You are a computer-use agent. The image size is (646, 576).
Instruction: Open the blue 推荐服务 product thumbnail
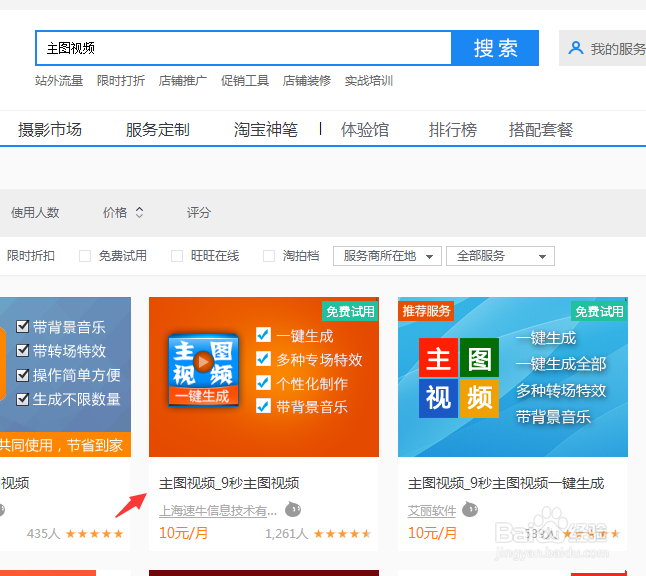pyautogui.click(x=513, y=377)
